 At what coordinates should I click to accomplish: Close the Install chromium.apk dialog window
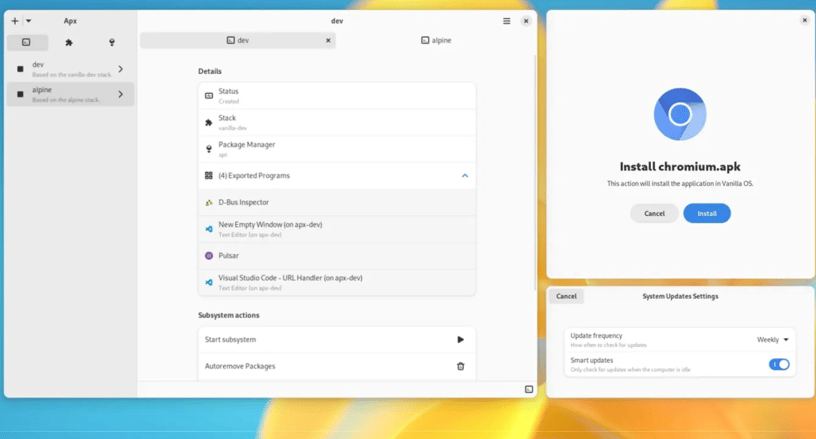(x=805, y=20)
